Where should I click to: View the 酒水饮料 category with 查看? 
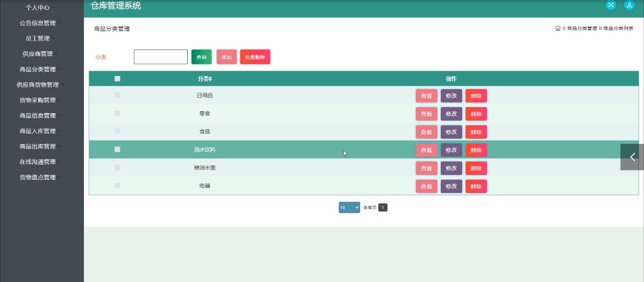click(x=427, y=150)
